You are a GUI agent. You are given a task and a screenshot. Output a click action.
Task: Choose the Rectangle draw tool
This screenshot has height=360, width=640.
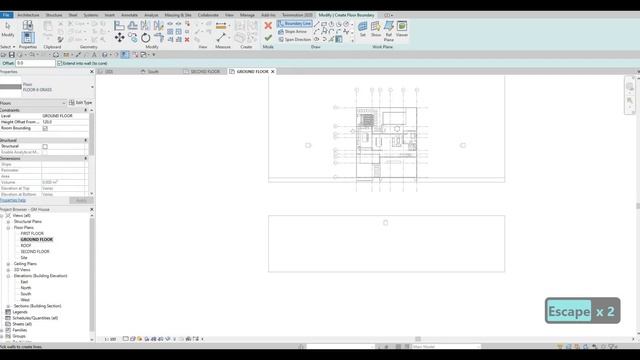(x=324, y=24)
